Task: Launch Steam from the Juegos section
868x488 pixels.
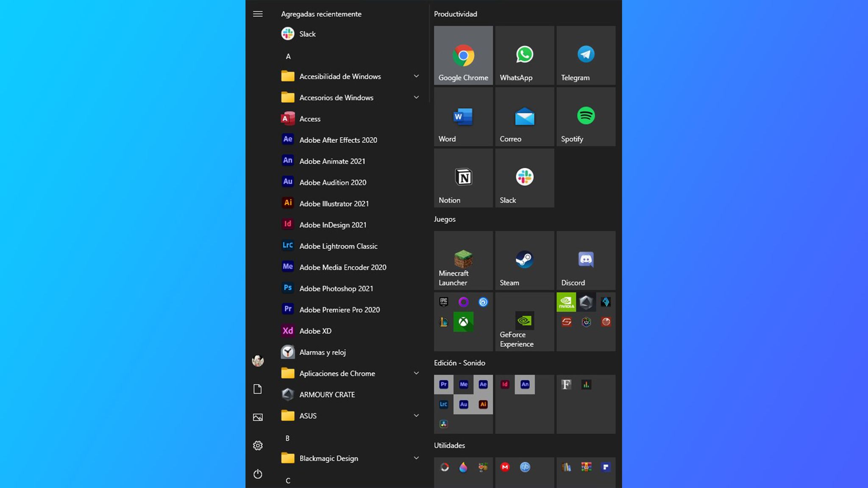Action: point(524,260)
